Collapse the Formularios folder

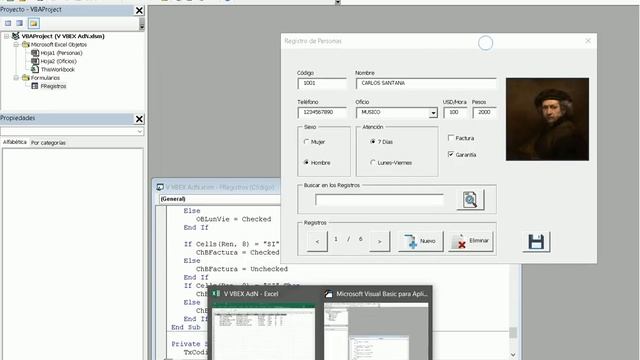click(x=16, y=78)
